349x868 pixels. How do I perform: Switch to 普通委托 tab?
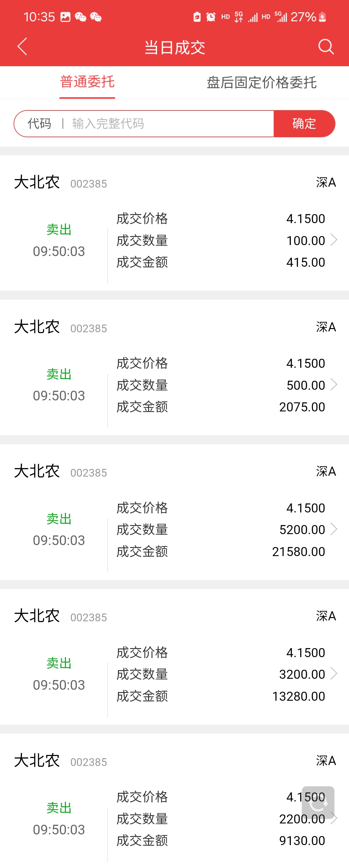pyautogui.click(x=87, y=82)
